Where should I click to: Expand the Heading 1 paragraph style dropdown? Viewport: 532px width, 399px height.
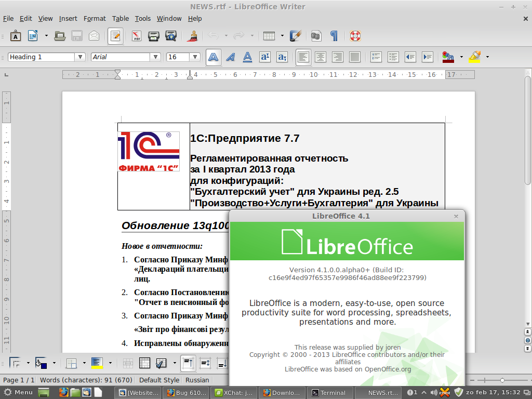click(x=80, y=57)
